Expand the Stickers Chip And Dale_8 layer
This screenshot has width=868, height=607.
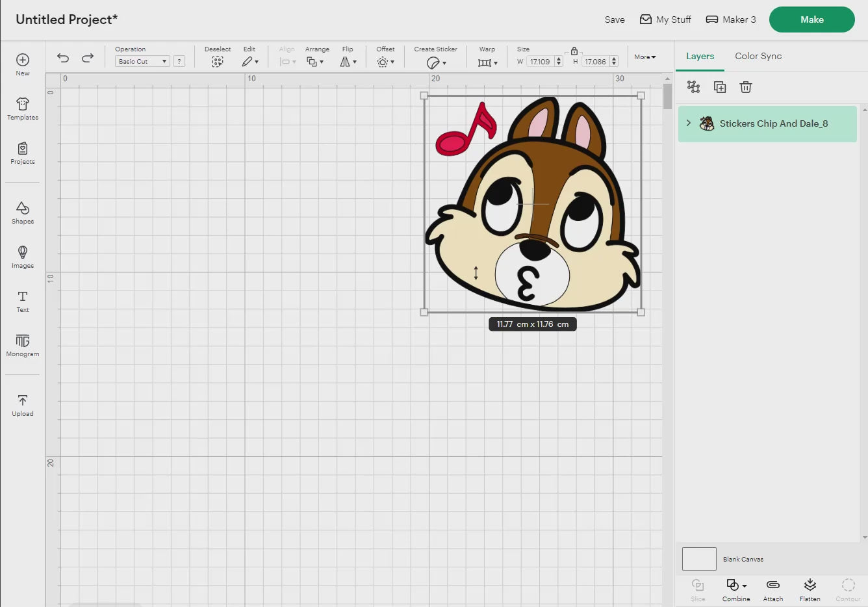point(689,123)
